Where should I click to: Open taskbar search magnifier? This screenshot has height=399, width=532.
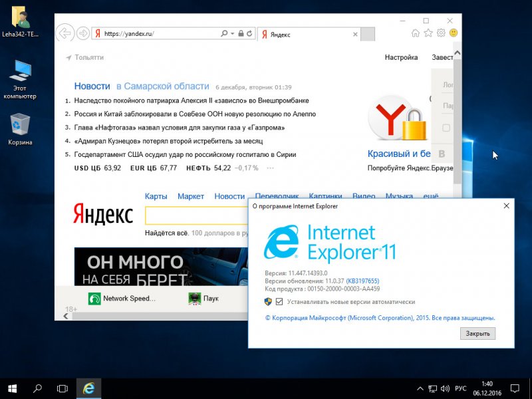(37, 388)
